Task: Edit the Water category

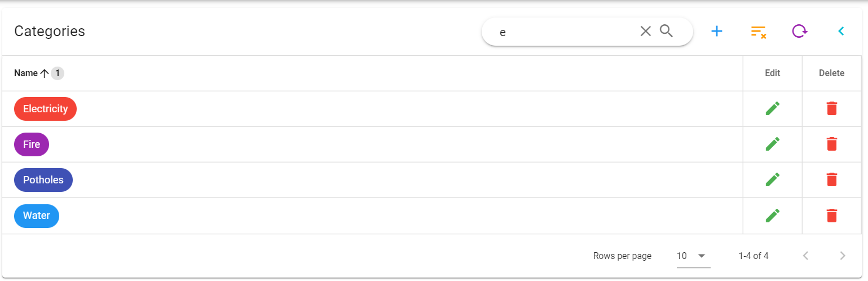Action: (773, 216)
